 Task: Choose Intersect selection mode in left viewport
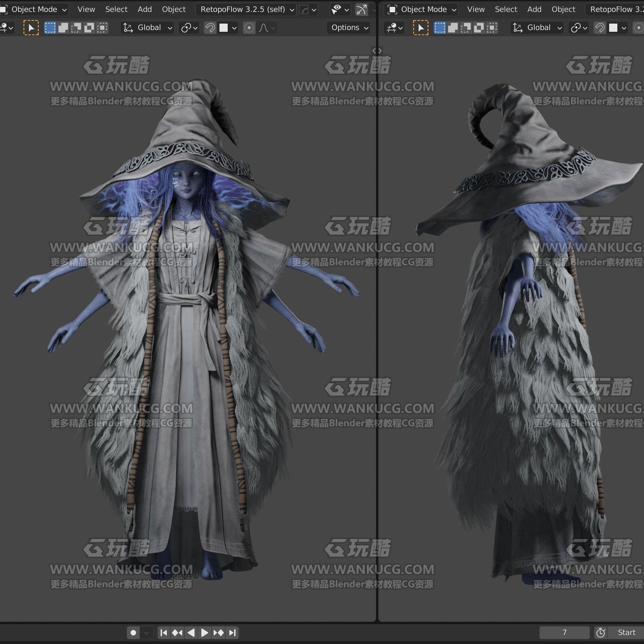pyautogui.click(x=102, y=28)
